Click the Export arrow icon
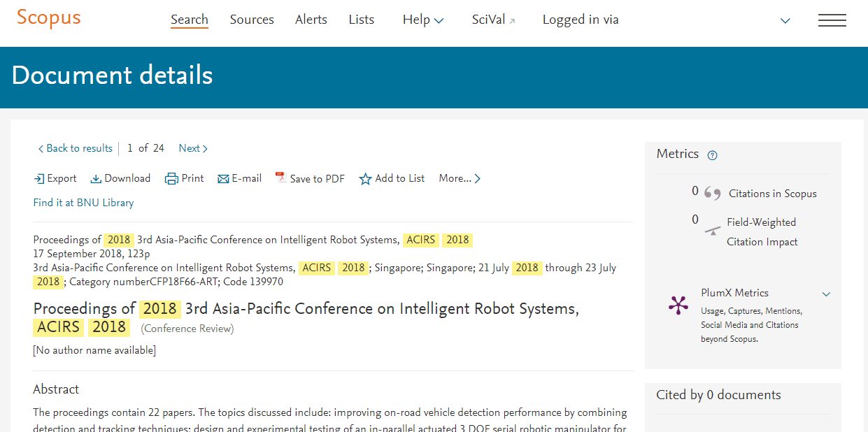868x432 pixels. click(x=39, y=179)
